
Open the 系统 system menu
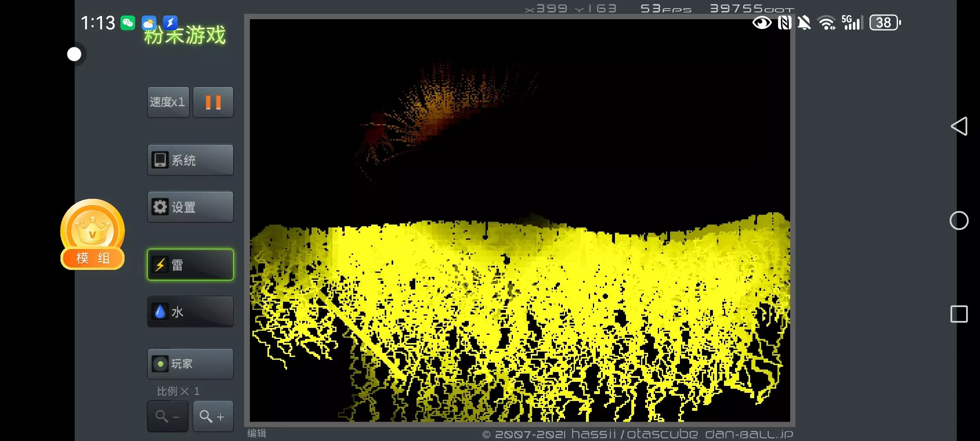[x=190, y=160]
